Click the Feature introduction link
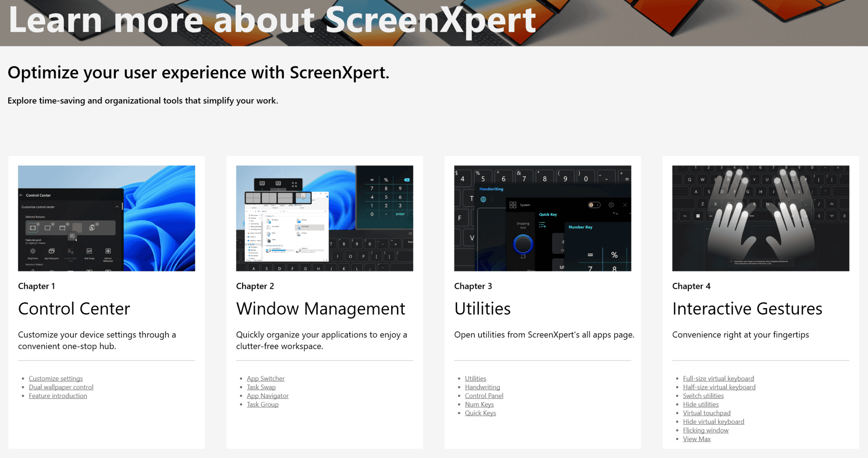This screenshot has height=458, width=868. pos(58,396)
